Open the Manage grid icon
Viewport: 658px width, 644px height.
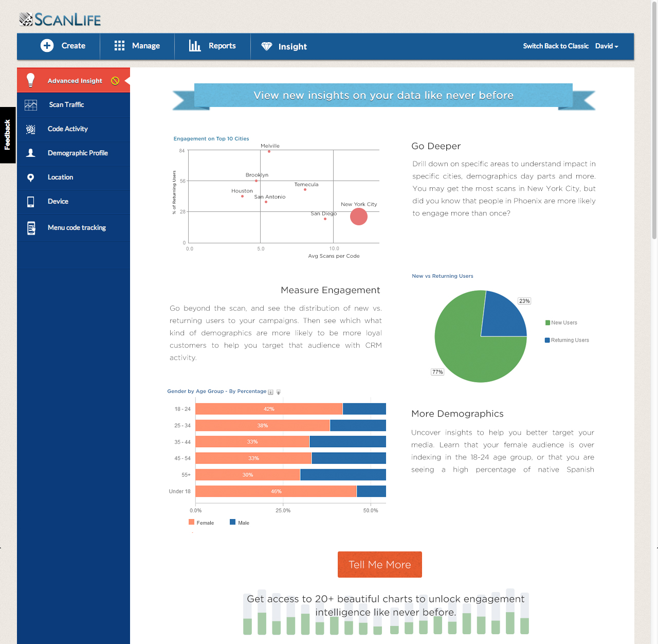pos(119,46)
